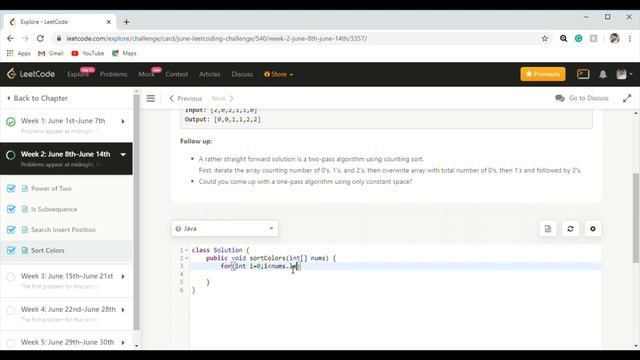Fold code at line 2 arrow
Screen dimensions: 640x360
pyautogui.click(x=187, y=258)
